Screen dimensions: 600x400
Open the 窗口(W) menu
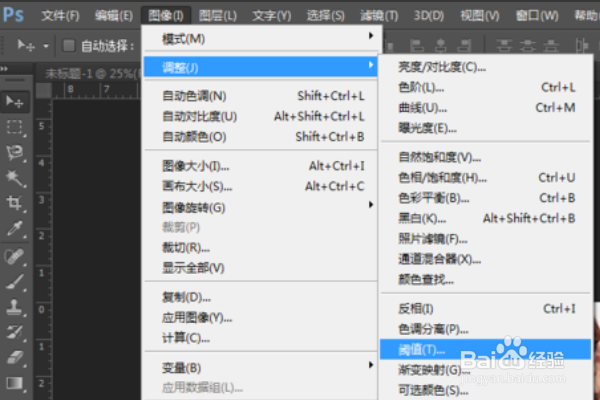click(x=537, y=16)
